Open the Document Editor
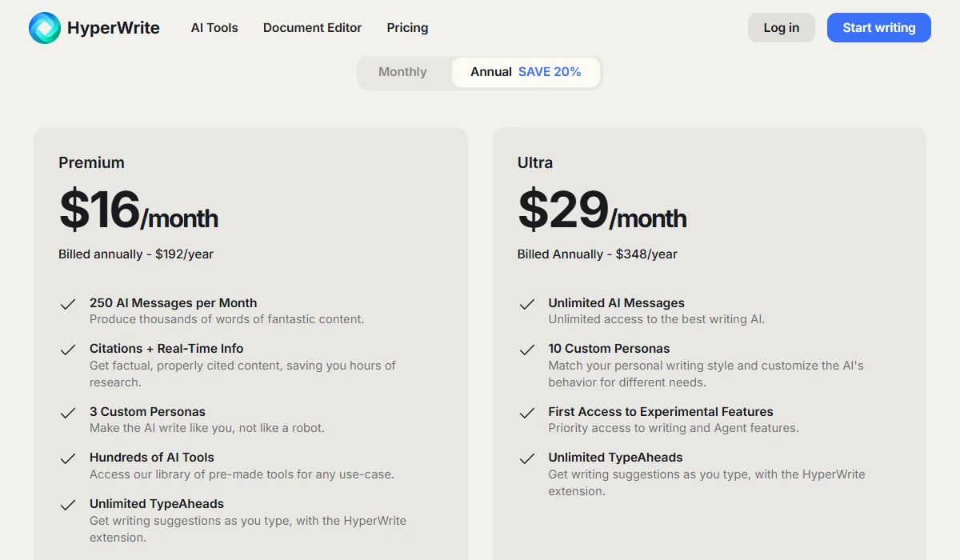The height and width of the screenshot is (560, 960). 312,28
